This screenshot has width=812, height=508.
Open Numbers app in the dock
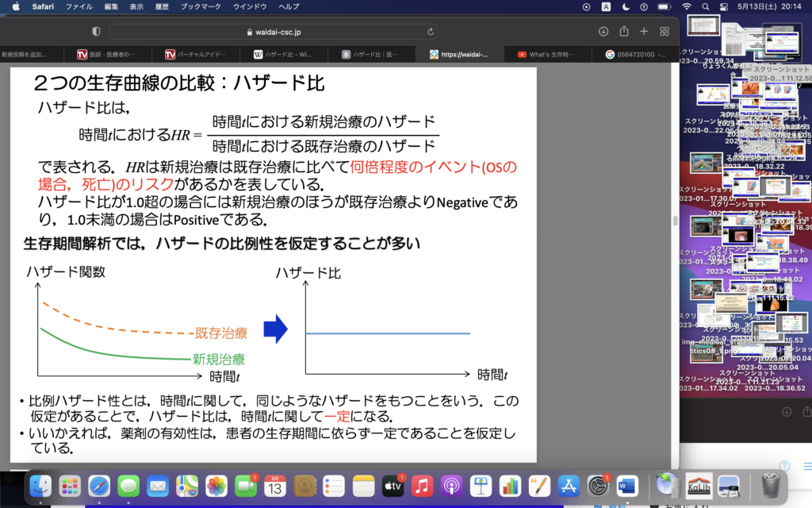click(510, 485)
